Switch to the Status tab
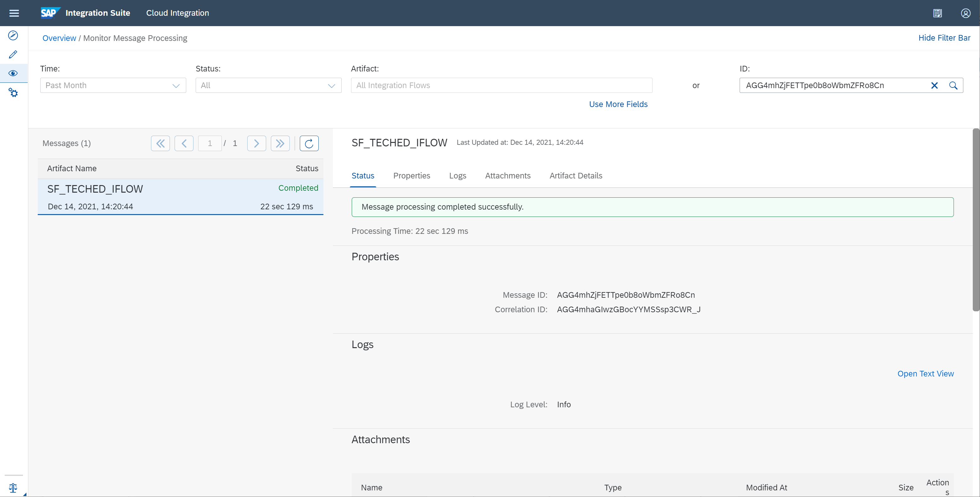980x497 pixels. (x=362, y=176)
